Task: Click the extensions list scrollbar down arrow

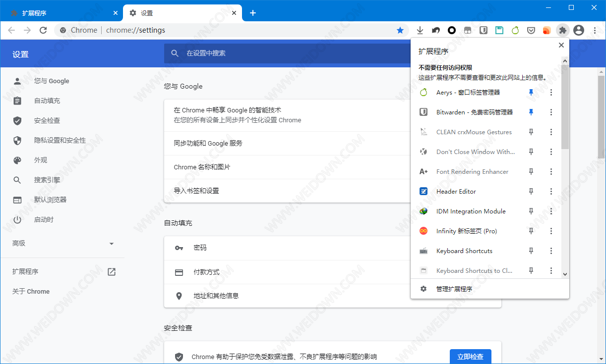Action: [x=565, y=274]
